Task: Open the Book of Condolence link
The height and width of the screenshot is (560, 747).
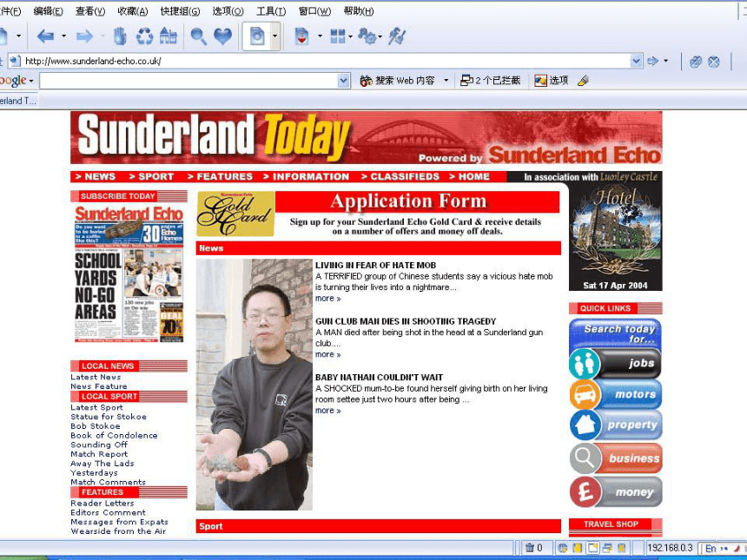Action: click(x=114, y=435)
